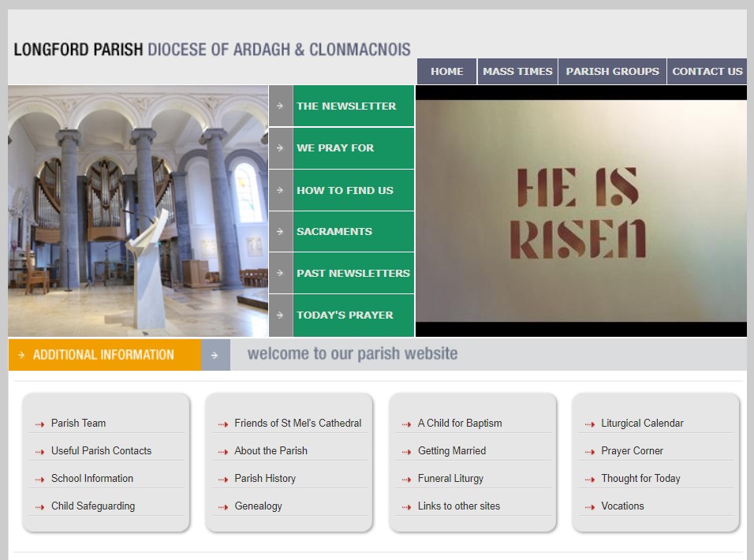Open the How To Find Us section
The height and width of the screenshot is (560, 754).
point(345,190)
